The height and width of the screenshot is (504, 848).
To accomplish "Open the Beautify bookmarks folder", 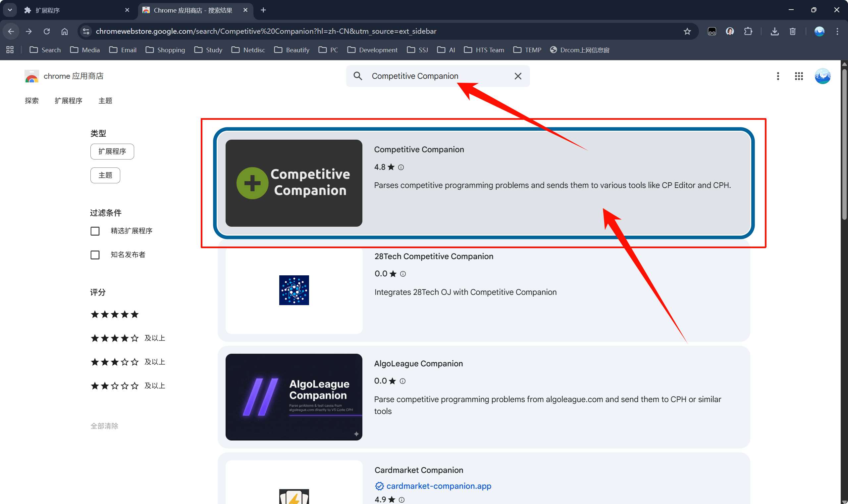I will (x=292, y=50).
